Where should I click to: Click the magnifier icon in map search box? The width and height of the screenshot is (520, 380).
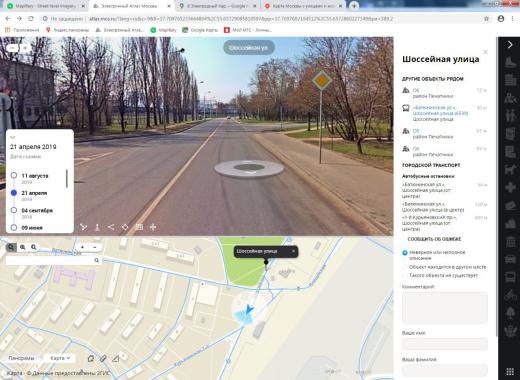pos(97,260)
